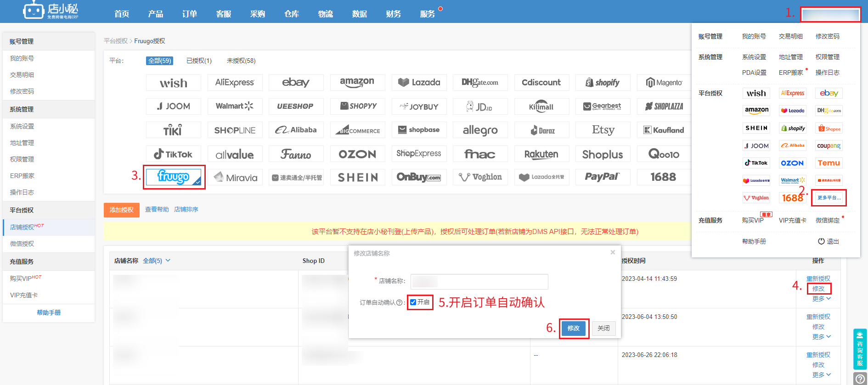
Task: Select the OZON platform tile in main grid
Action: (357, 154)
